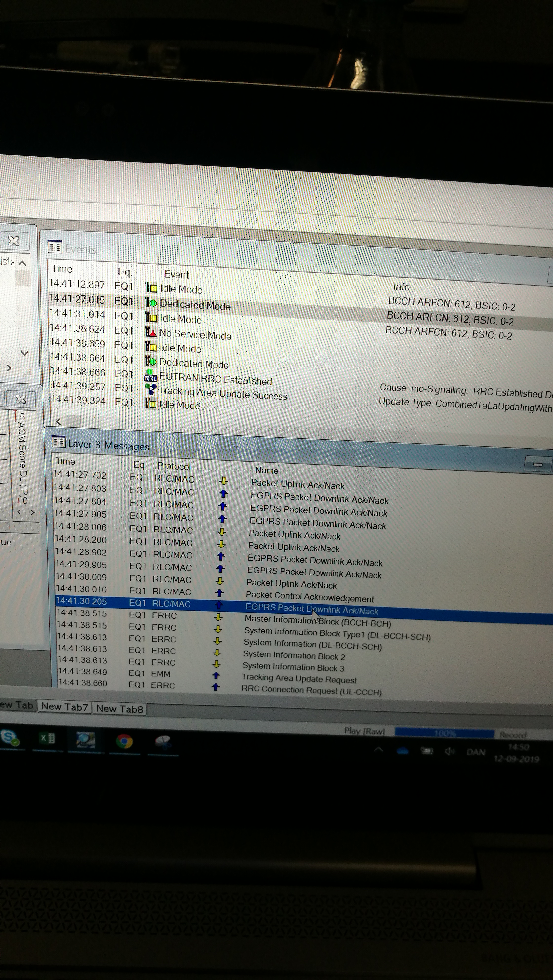This screenshot has width=553, height=980.
Task: Click uplink arrow for Tracking Area Update Request
Action: pyautogui.click(x=216, y=676)
